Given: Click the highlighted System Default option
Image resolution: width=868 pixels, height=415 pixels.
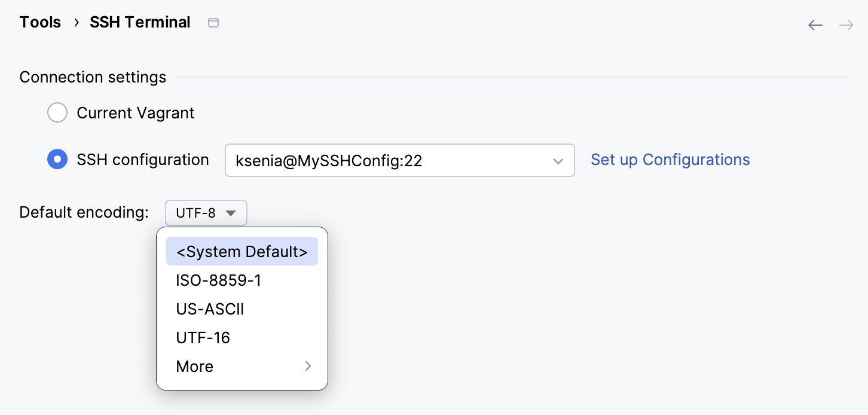Looking at the screenshot, I should tap(242, 251).
